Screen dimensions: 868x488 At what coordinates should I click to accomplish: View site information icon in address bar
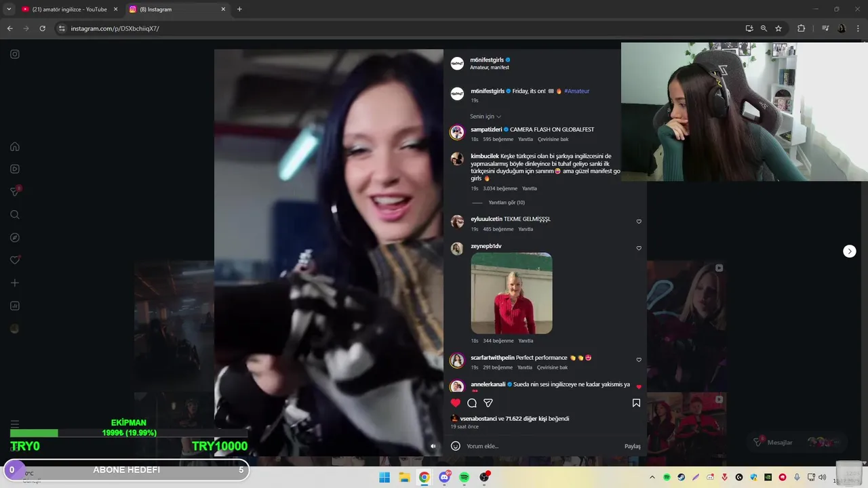62,28
